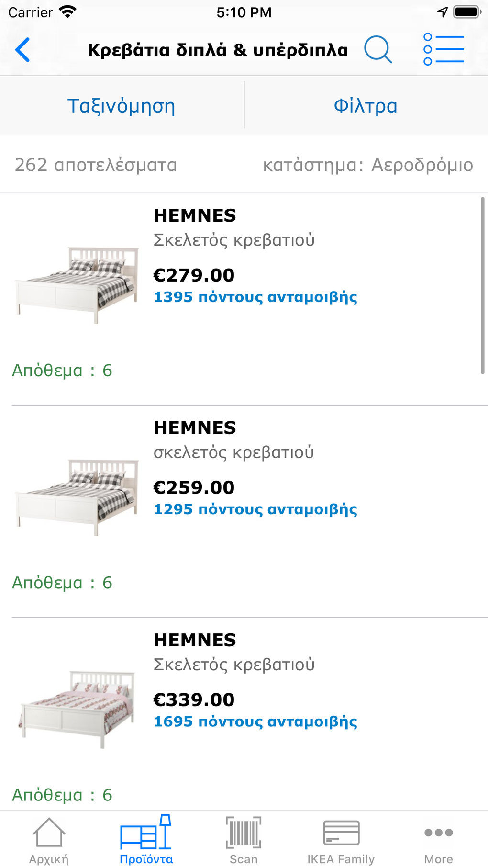This screenshot has width=488, height=868.
Task: Open the Ταξινόμηση sorting options
Action: pyautogui.click(x=122, y=106)
